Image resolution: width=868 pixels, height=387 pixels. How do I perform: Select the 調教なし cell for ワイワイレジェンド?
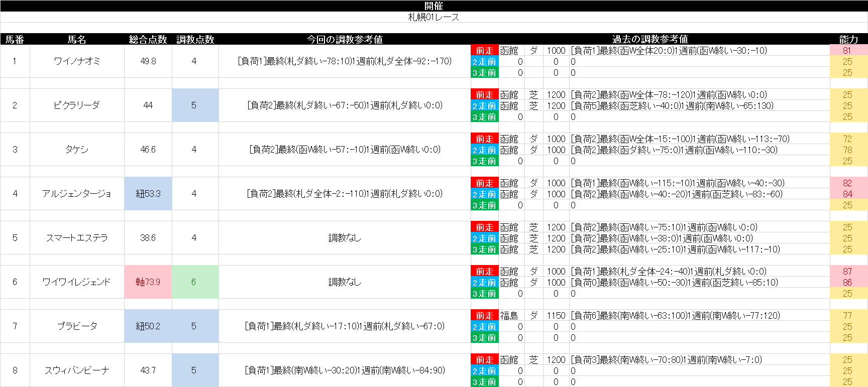(345, 282)
